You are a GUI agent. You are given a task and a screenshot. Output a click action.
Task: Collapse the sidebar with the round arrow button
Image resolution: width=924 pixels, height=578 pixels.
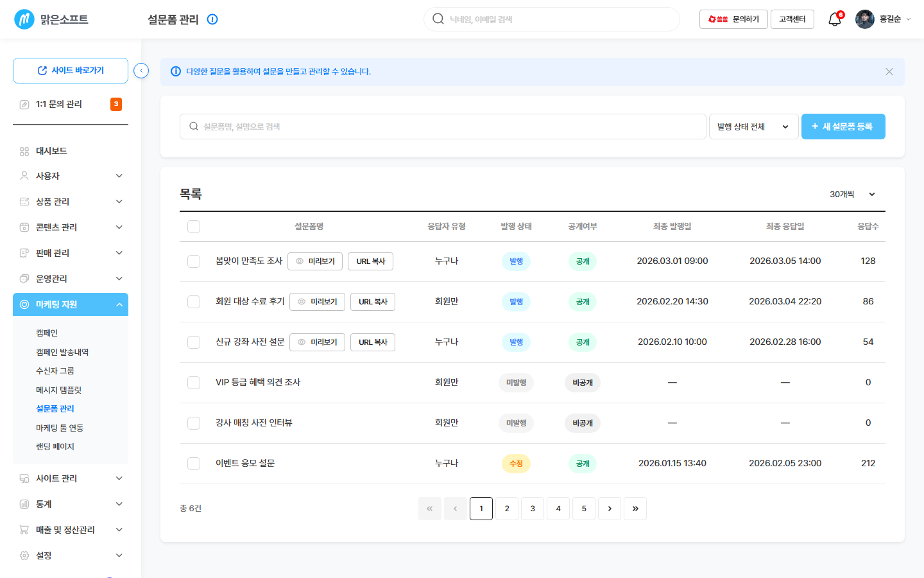coord(141,71)
